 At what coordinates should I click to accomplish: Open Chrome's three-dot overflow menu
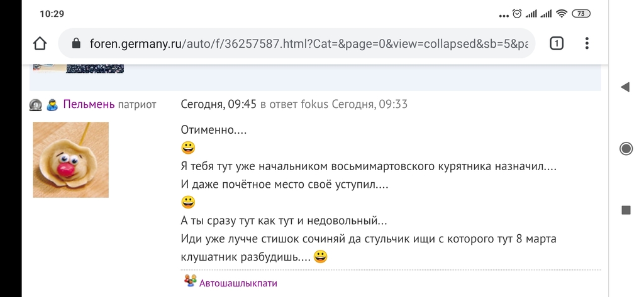point(587,43)
